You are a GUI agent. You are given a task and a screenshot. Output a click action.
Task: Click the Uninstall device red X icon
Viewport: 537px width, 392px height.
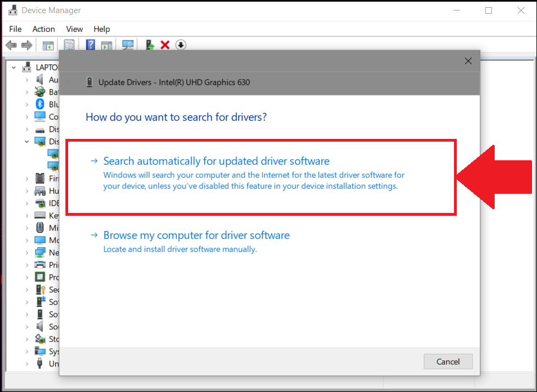tap(165, 44)
